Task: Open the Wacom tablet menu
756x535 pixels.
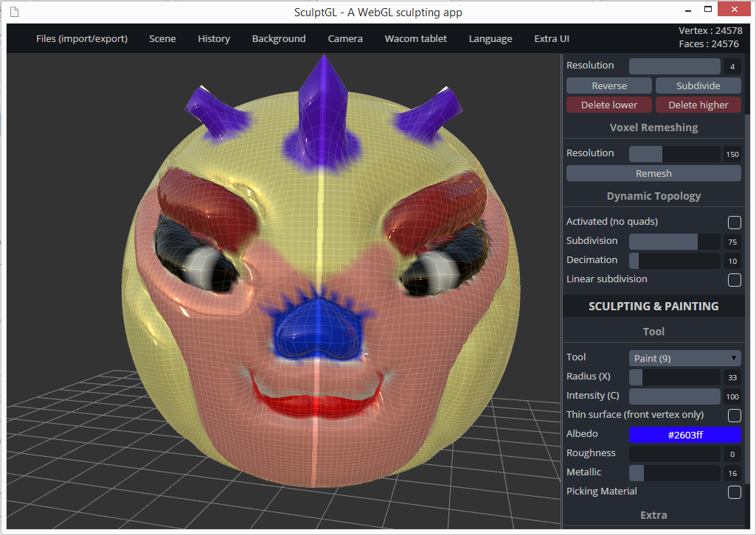Action: coord(415,38)
